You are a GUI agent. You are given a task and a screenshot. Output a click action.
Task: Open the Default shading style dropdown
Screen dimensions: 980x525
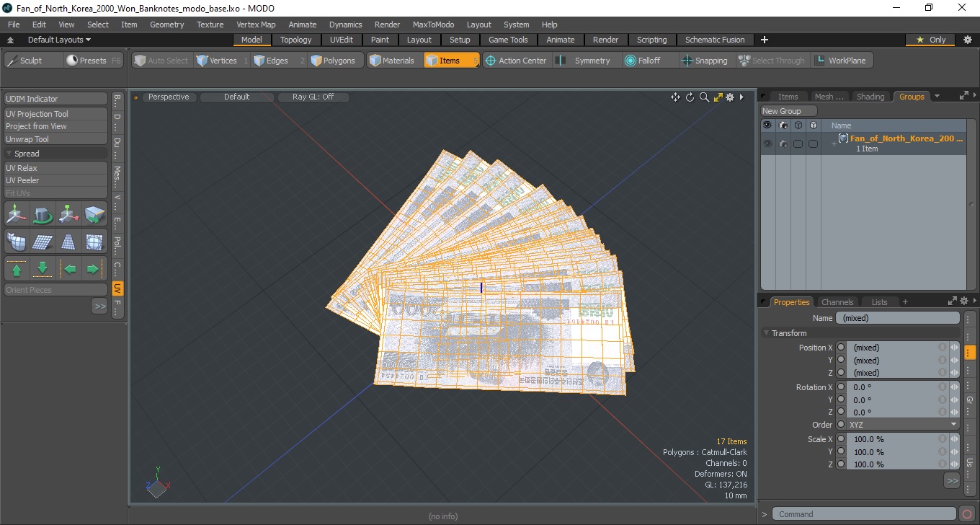pos(236,97)
